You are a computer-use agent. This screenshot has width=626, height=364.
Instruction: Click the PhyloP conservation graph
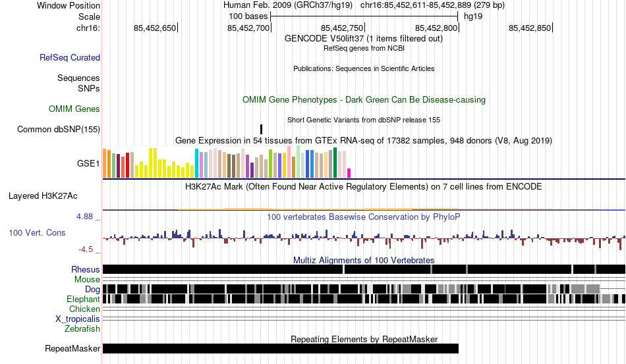tap(364, 238)
